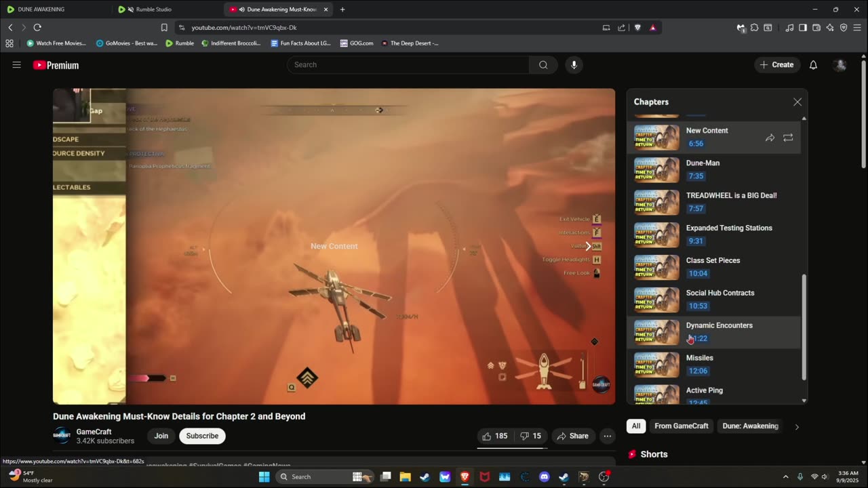Open the Discord taskbar icon
868x488 pixels.
coord(544,477)
